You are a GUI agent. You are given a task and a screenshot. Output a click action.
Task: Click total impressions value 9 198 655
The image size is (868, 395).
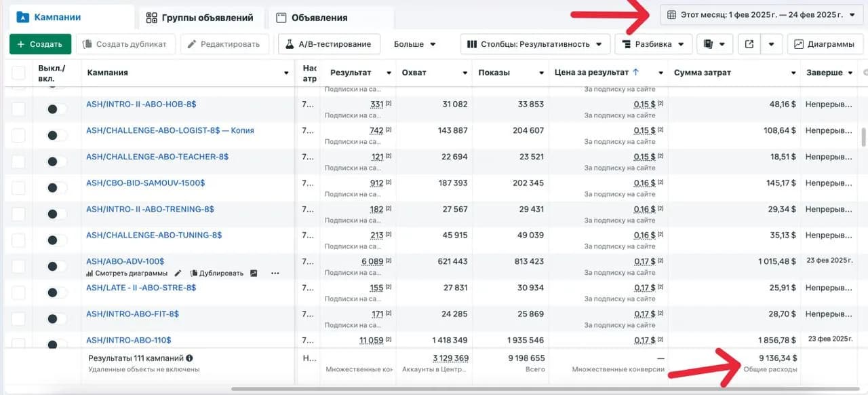(526, 358)
